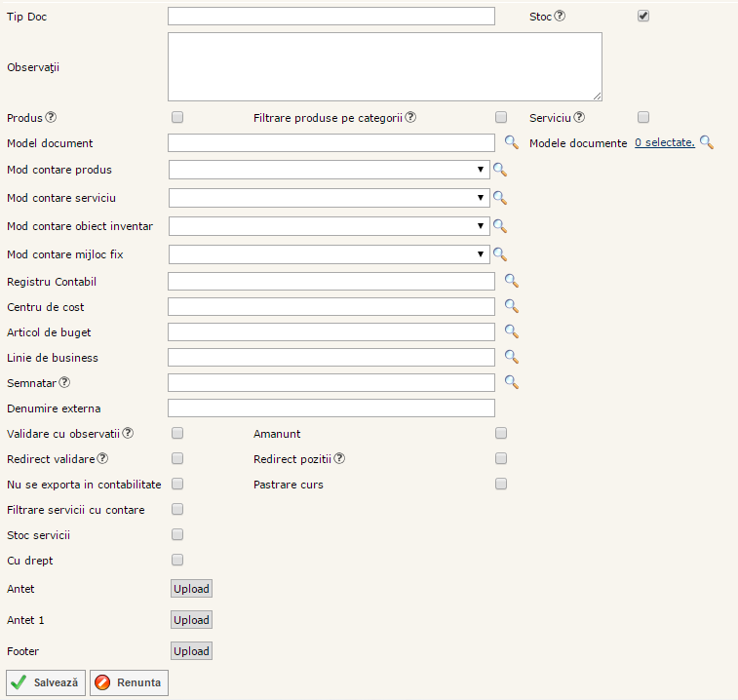The width and height of the screenshot is (738, 700).
Task: Check Nu se exporta in contabilitate
Action: [x=177, y=484]
